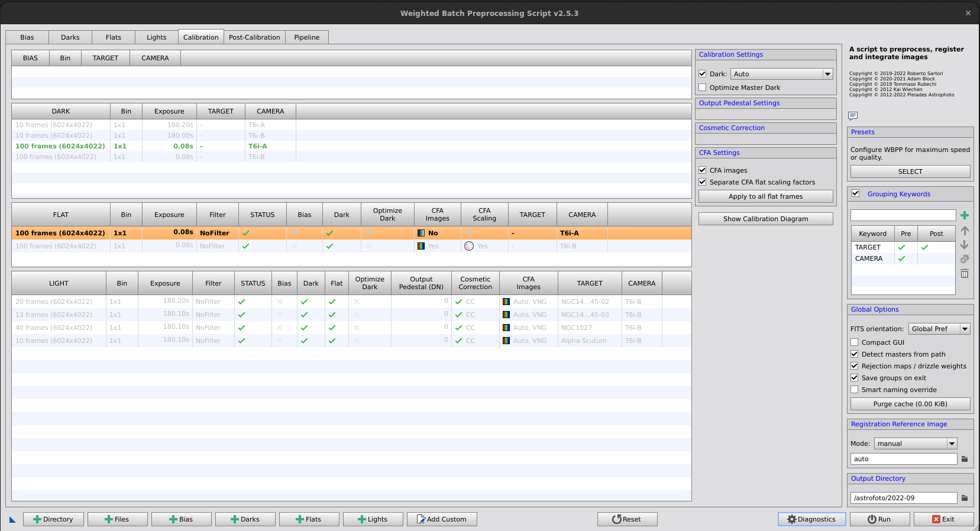Enable Compact GUI option

tap(855, 342)
